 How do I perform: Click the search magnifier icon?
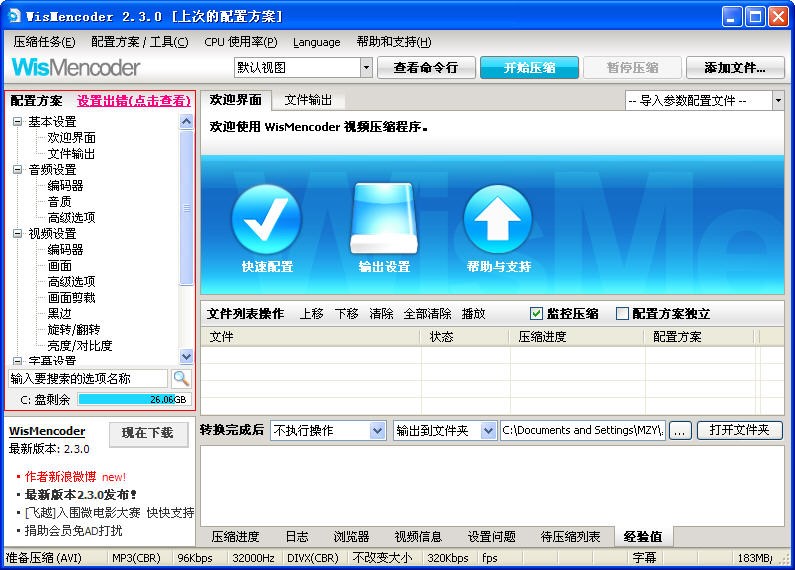pos(181,378)
